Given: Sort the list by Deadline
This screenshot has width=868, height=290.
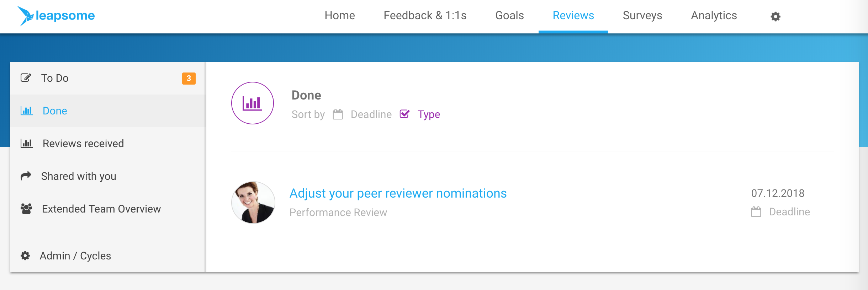Looking at the screenshot, I should 371,114.
